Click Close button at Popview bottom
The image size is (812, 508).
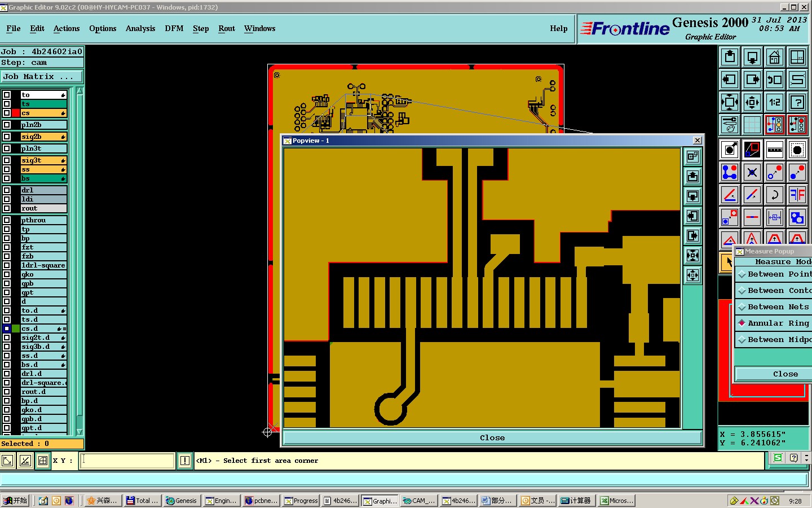(492, 437)
